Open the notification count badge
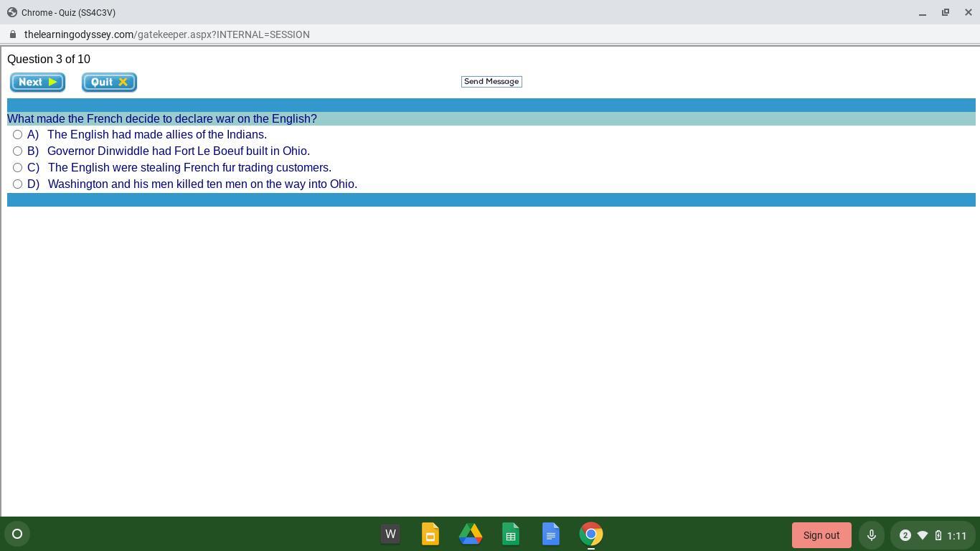Image resolution: width=980 pixels, height=551 pixels. [905, 535]
